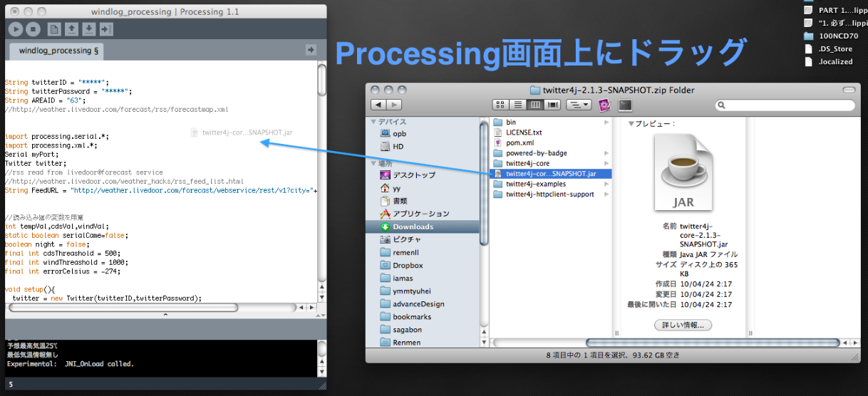868x396 pixels.
Task: Stop the running sketch in Processing
Action: pyautogui.click(x=33, y=29)
